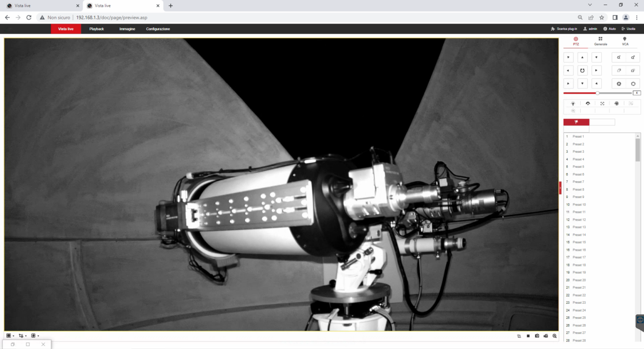Stop the live stream with the square icon
Screen dimensions: 644x349
coord(528,336)
